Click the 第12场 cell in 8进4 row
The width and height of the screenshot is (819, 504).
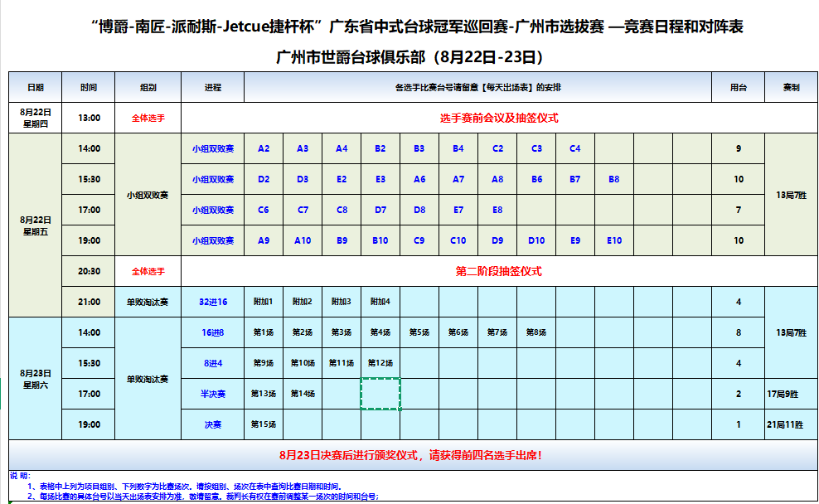pos(380,363)
